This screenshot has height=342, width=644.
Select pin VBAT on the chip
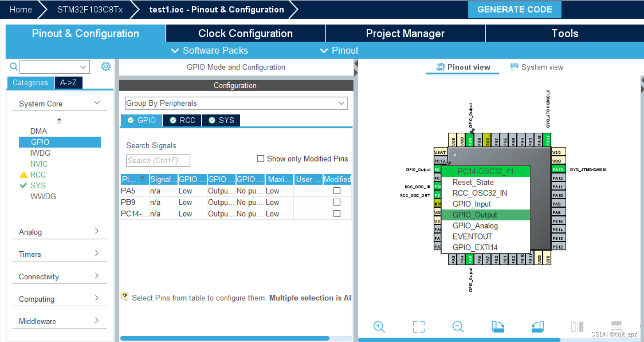click(440, 152)
